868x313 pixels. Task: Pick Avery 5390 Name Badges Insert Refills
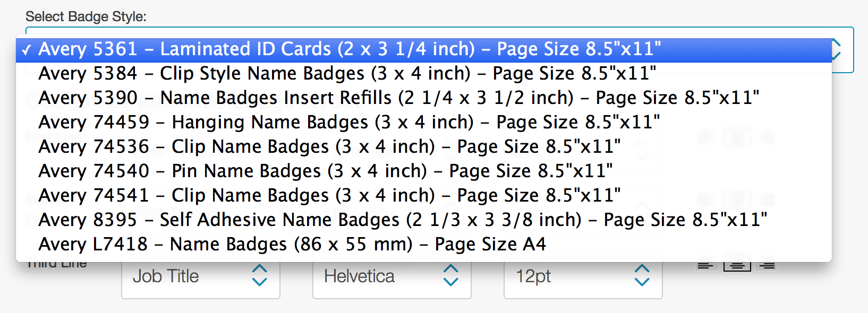click(x=424, y=98)
